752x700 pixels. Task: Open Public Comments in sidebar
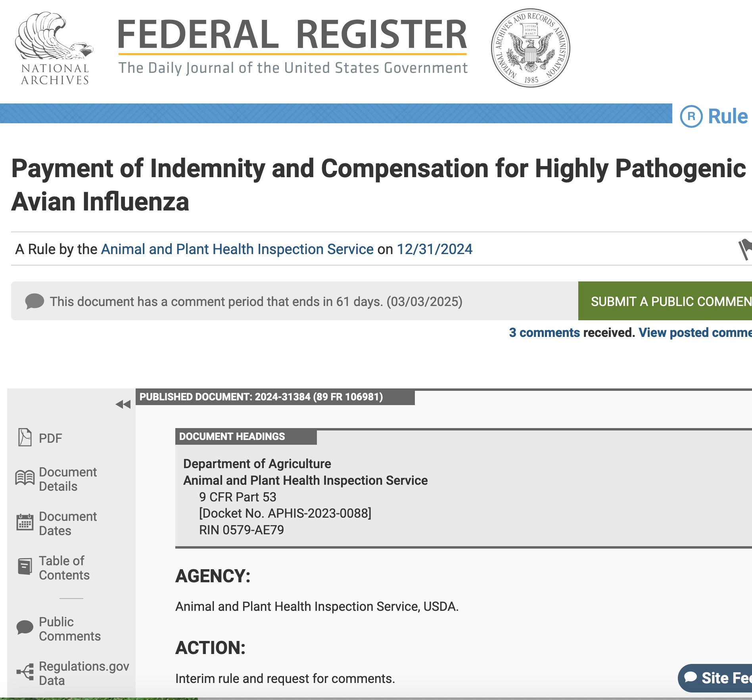point(58,629)
